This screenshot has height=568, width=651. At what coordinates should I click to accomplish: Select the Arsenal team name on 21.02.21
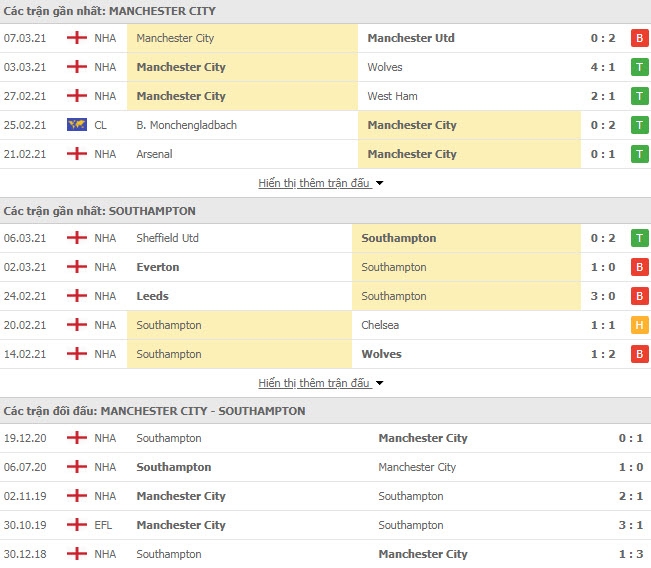coord(154,154)
